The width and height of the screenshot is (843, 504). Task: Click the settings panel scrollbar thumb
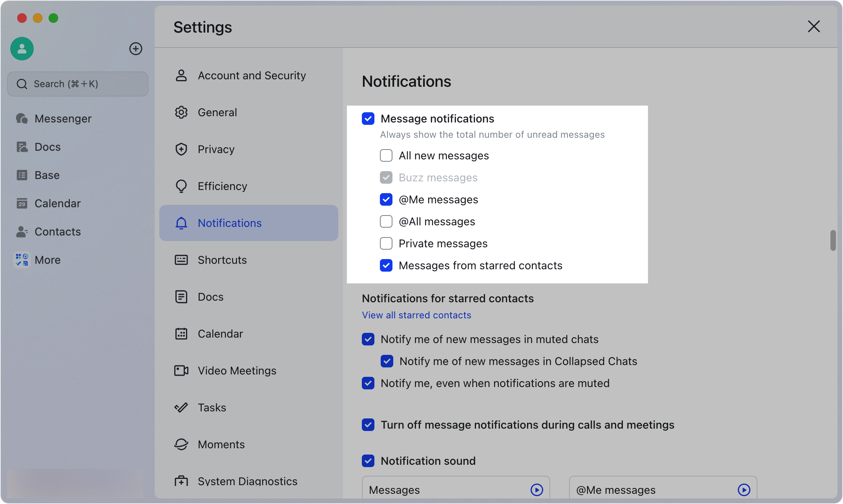[x=833, y=240]
